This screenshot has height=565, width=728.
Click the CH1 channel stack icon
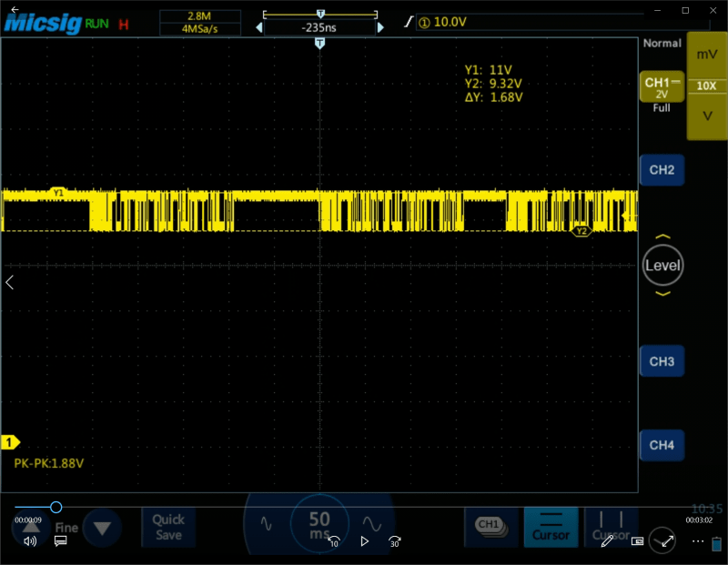click(x=491, y=527)
